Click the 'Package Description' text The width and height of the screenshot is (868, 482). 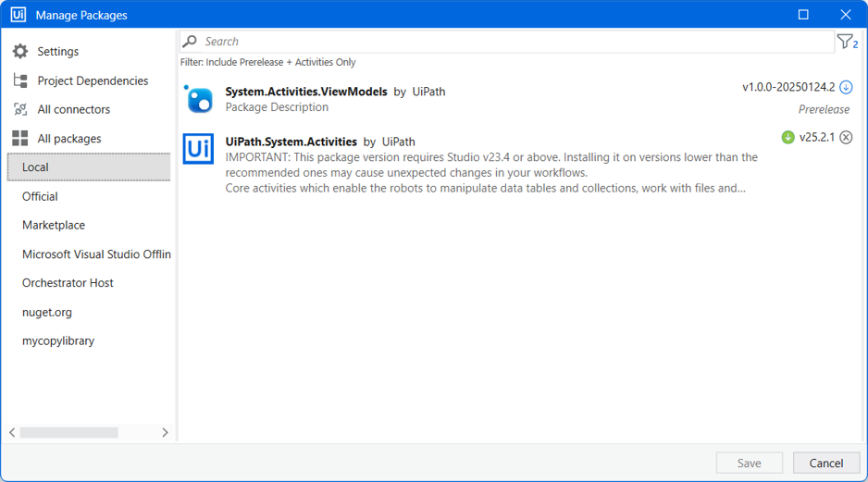(277, 107)
